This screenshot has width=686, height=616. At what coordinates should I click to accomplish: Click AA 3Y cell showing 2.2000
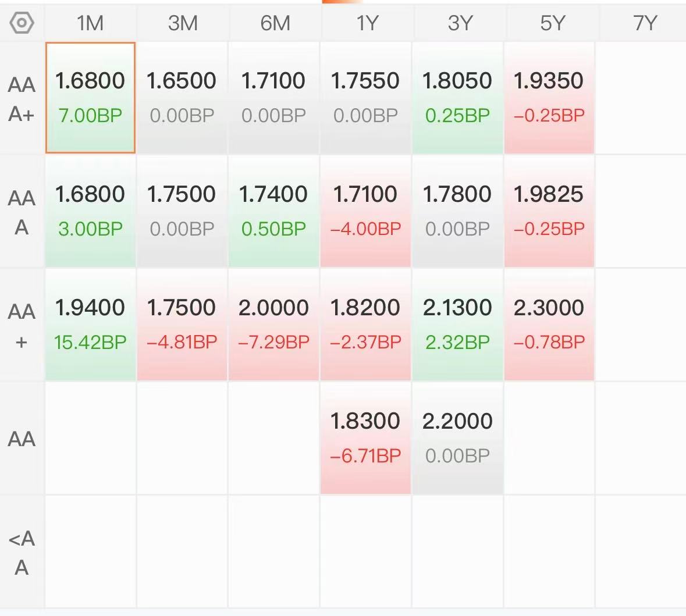(x=457, y=437)
